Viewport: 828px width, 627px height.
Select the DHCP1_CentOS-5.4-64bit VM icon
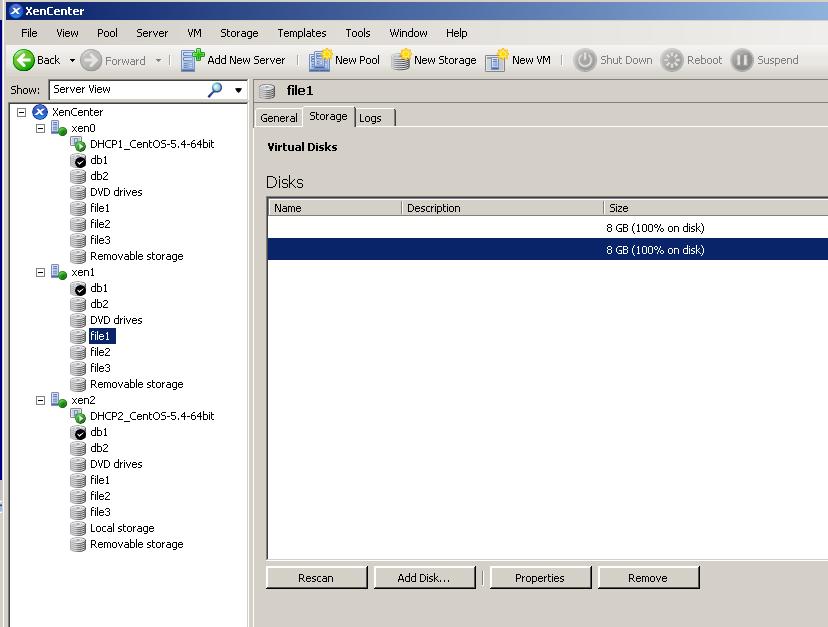(x=79, y=144)
